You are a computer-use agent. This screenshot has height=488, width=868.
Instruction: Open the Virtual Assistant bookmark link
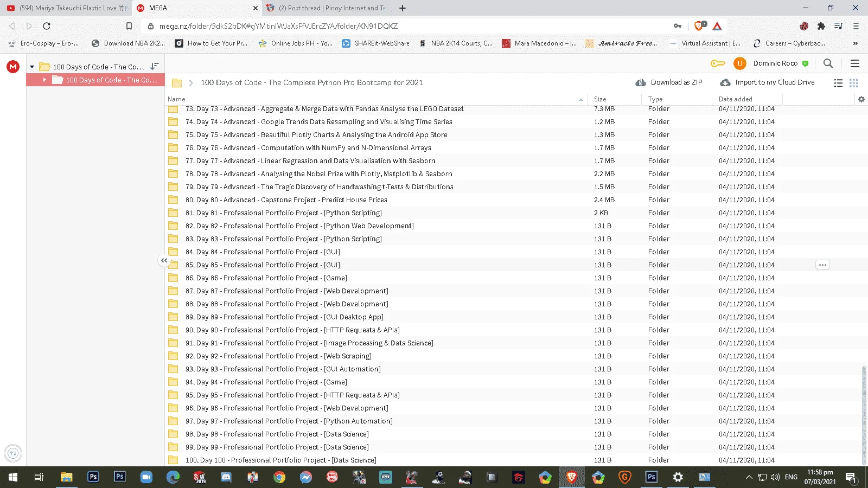(x=705, y=43)
